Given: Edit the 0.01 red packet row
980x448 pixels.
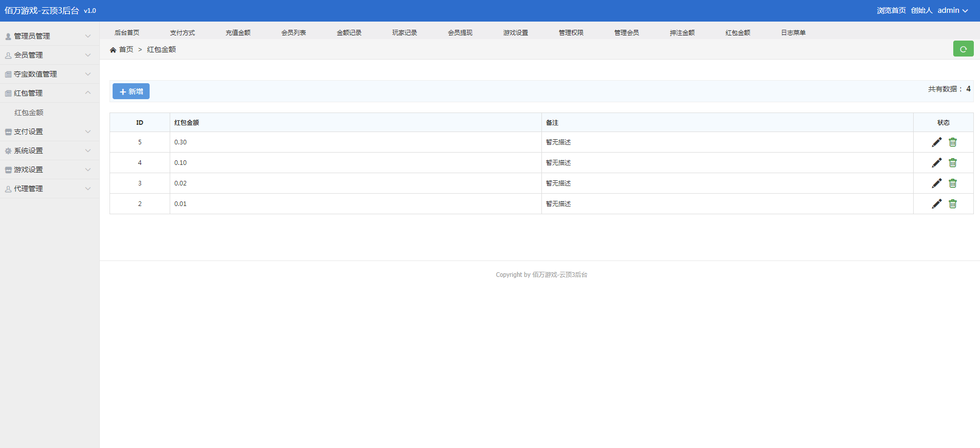Looking at the screenshot, I should coord(937,204).
